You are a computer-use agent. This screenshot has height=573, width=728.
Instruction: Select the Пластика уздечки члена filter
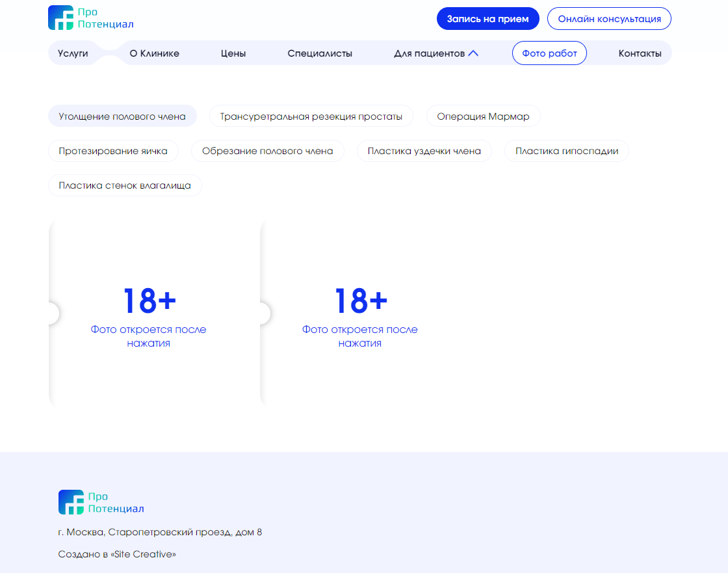click(424, 151)
